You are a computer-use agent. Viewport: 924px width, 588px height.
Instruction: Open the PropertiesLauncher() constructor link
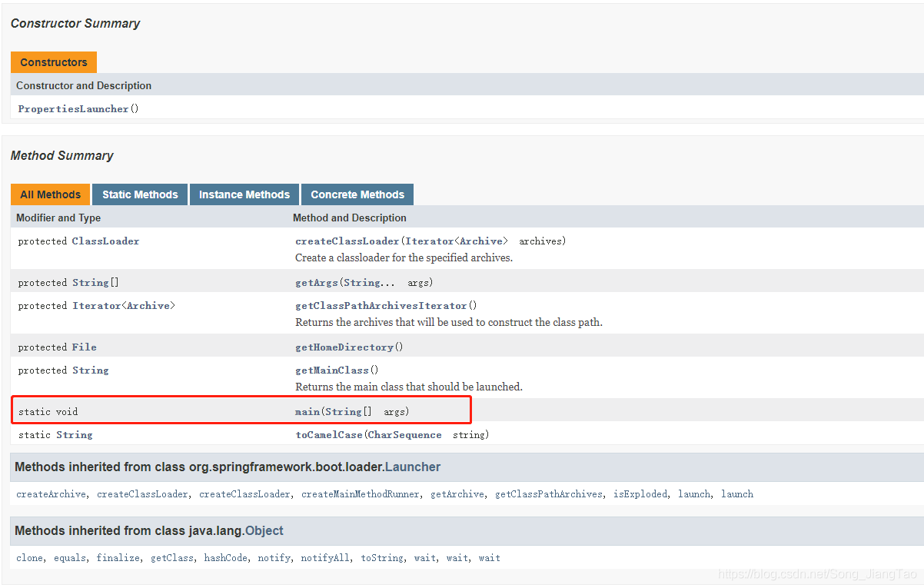tap(74, 109)
